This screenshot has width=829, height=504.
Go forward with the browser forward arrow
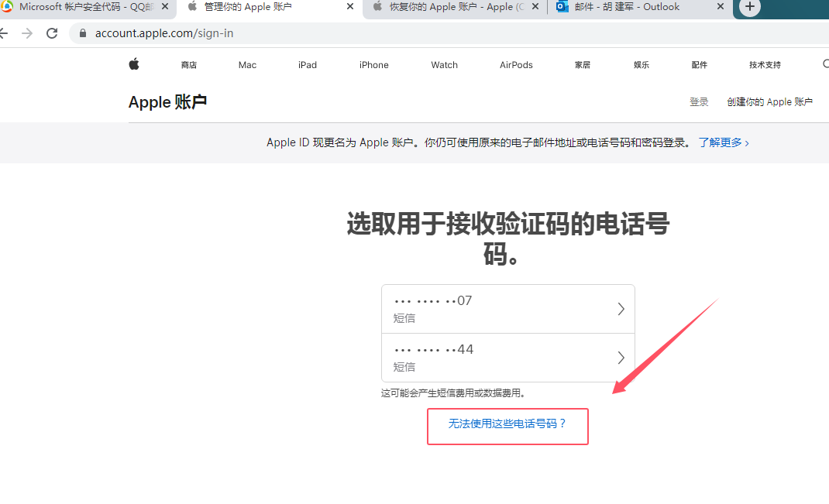point(27,33)
